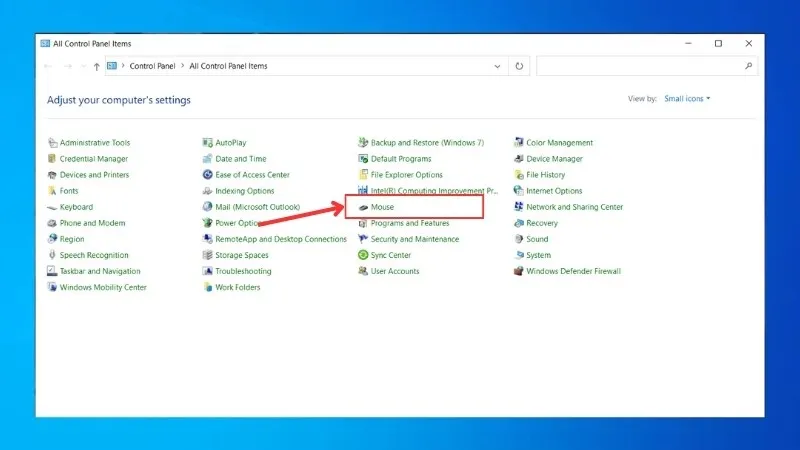Open the Sync Center icon
Image resolution: width=800 pixels, height=450 pixels.
tap(363, 255)
